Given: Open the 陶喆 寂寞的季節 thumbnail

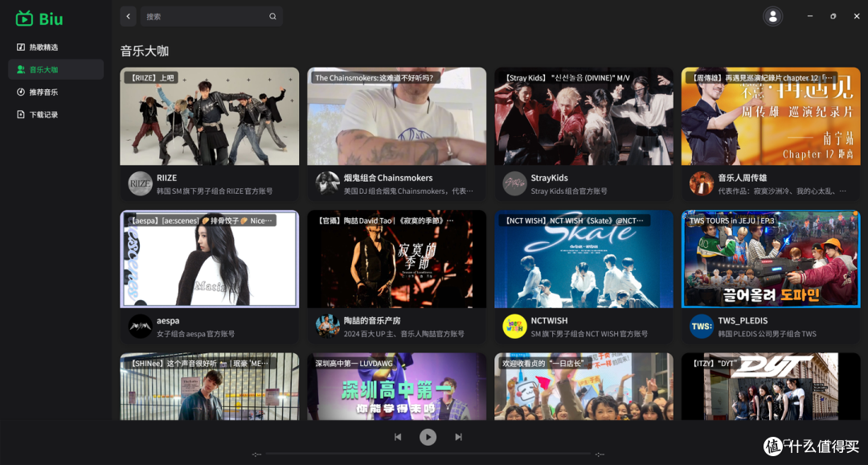Looking at the screenshot, I should pyautogui.click(x=396, y=259).
